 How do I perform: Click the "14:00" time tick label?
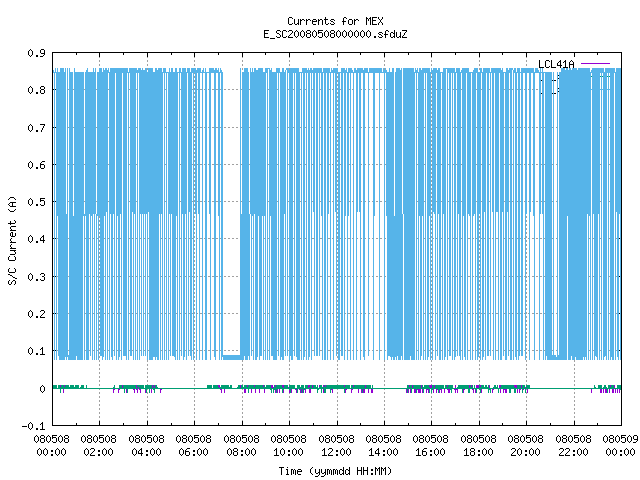tap(384, 452)
